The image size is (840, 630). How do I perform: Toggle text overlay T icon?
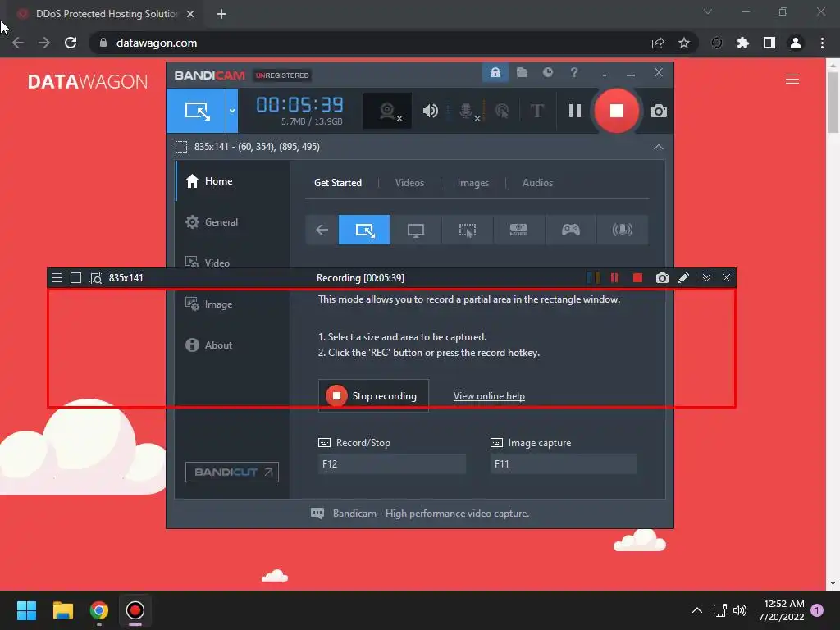[536, 111]
